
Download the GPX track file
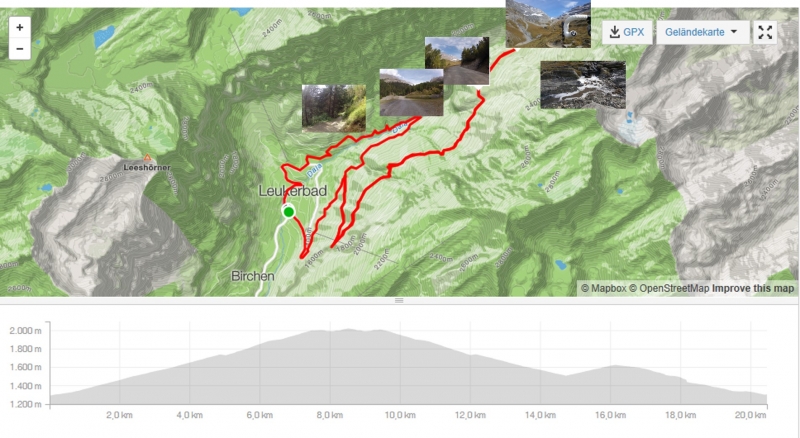coord(627,32)
